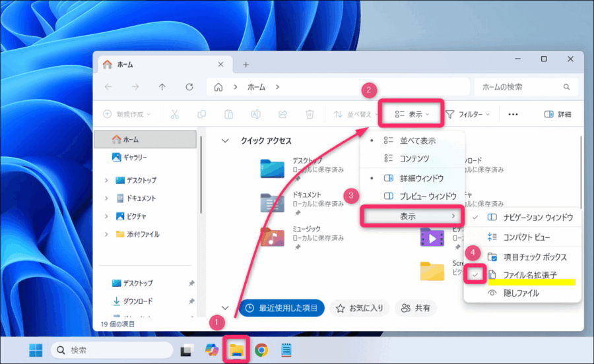Open the デスクトップ folder in クイック アクセス
Viewport: 594px width, 364px height.
point(272,168)
